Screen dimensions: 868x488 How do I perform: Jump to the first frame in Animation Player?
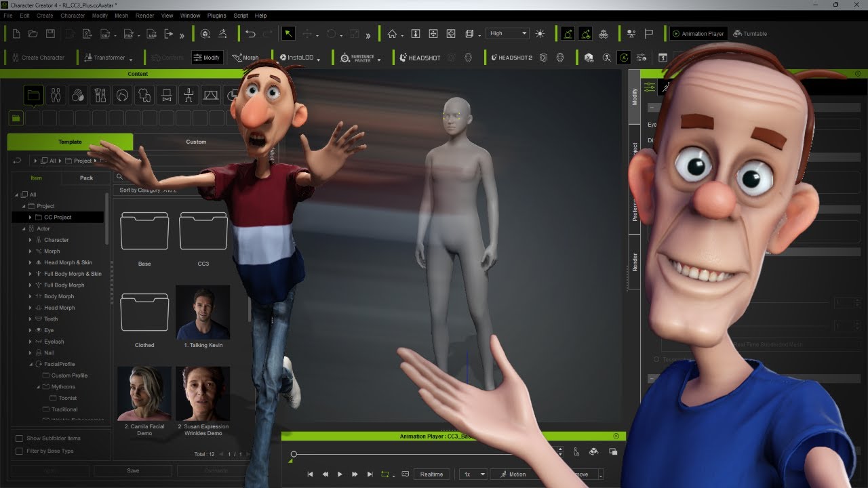[x=310, y=474]
